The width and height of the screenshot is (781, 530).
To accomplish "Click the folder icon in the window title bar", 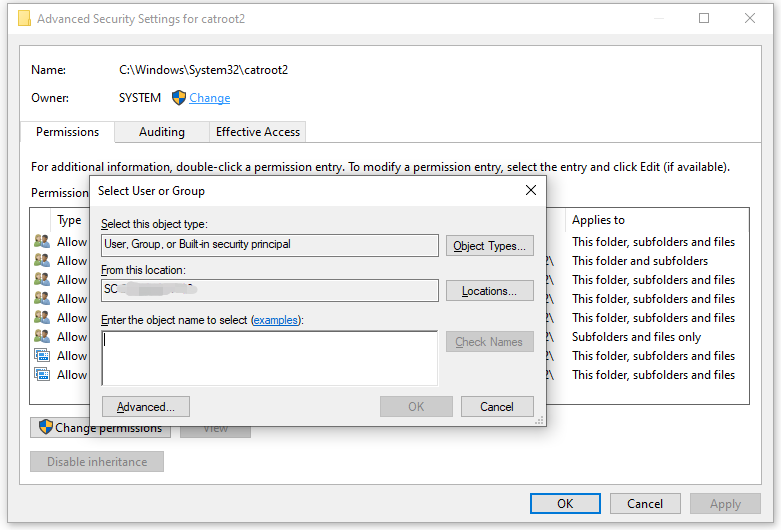I will 24,18.
